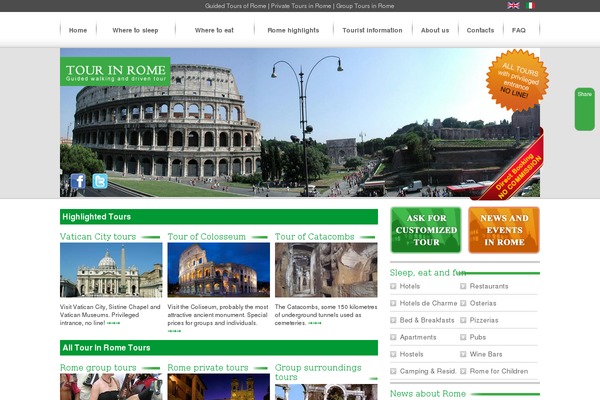Click the read-more arrow after Coliseum description
This screenshot has height=400, width=600.
[x=174, y=331]
